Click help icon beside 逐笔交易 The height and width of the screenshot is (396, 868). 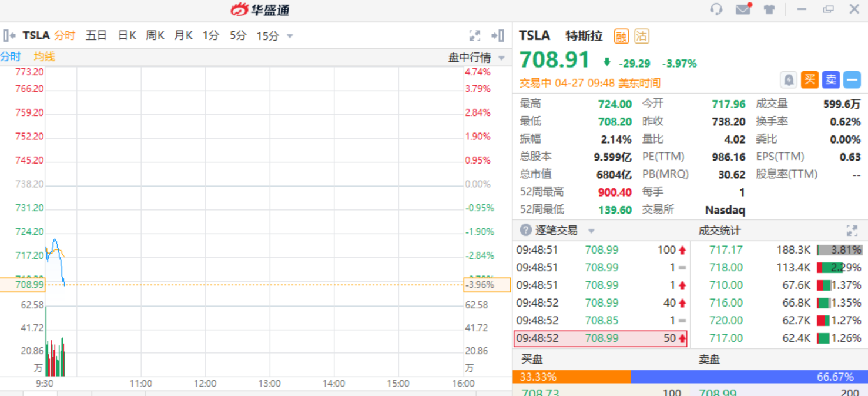coord(525,230)
